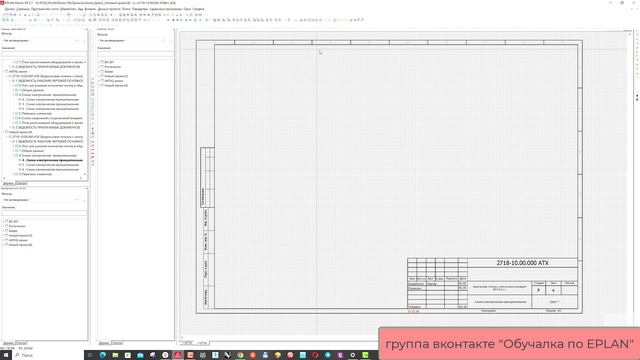Select АКТНЦ жукка in bottom-left navigator
Viewport: 640px width, 360px height.
pyautogui.click(x=18, y=240)
